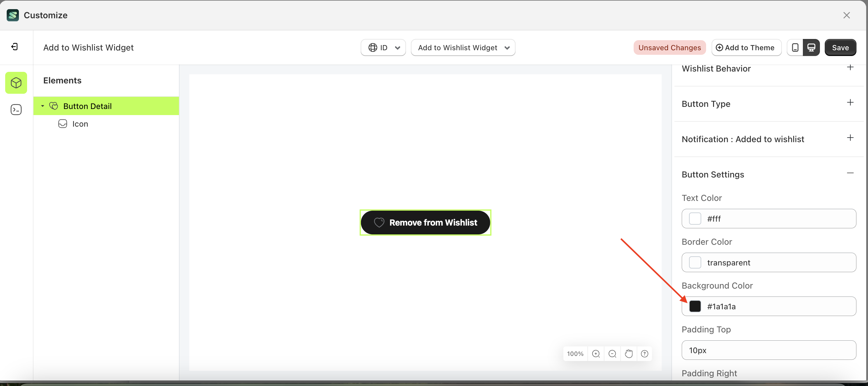Screen dimensions: 868x386
Task: Open the custom code terminal icon in sidebar
Action: click(x=16, y=109)
